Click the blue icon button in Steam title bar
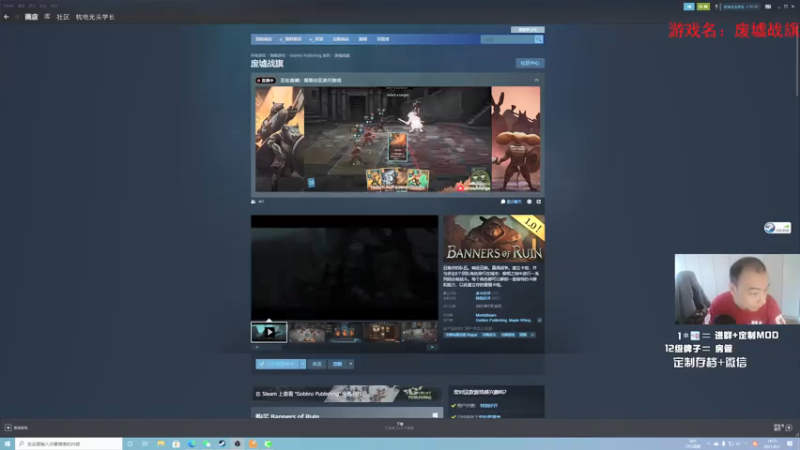Viewport: 800px width, 450px height. [689, 7]
